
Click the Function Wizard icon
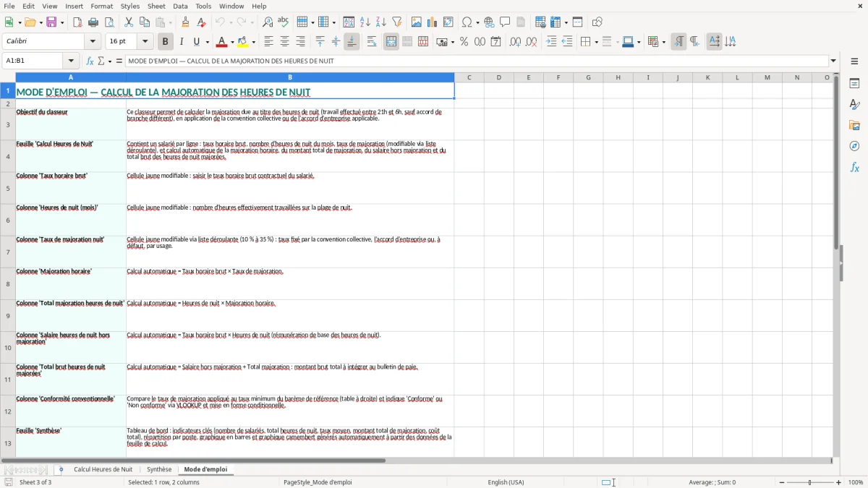[90, 61]
